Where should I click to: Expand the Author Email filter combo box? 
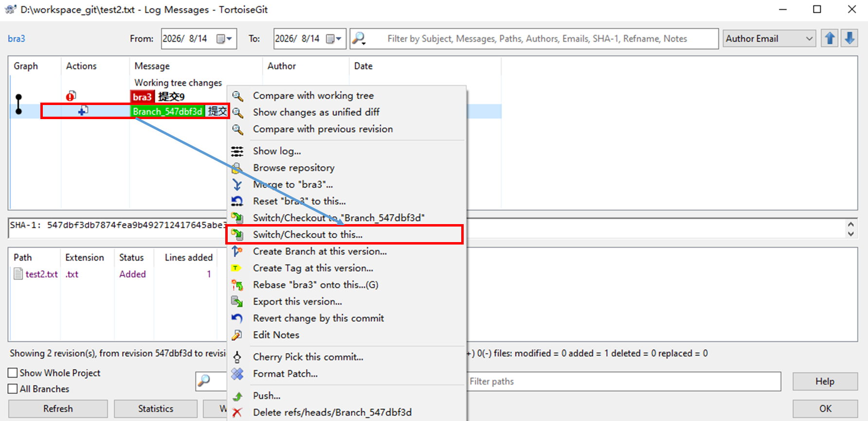point(769,38)
